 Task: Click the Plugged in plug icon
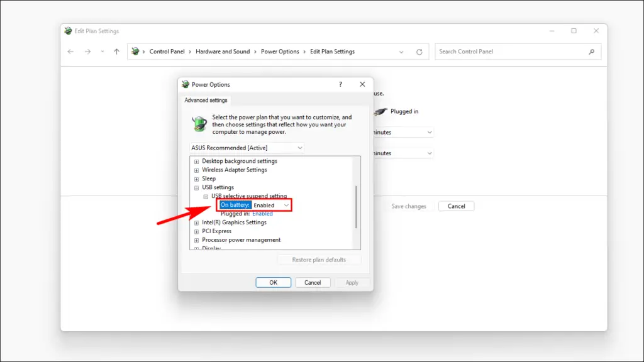[x=380, y=111]
